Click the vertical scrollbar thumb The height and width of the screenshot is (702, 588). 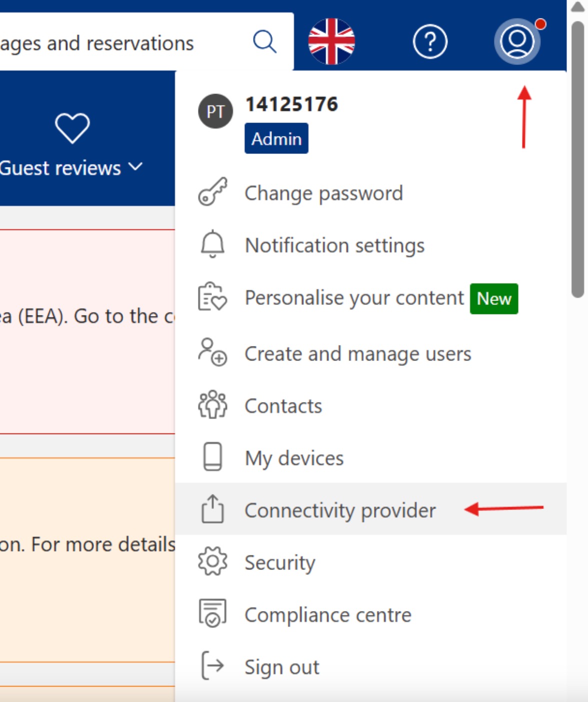(x=577, y=159)
